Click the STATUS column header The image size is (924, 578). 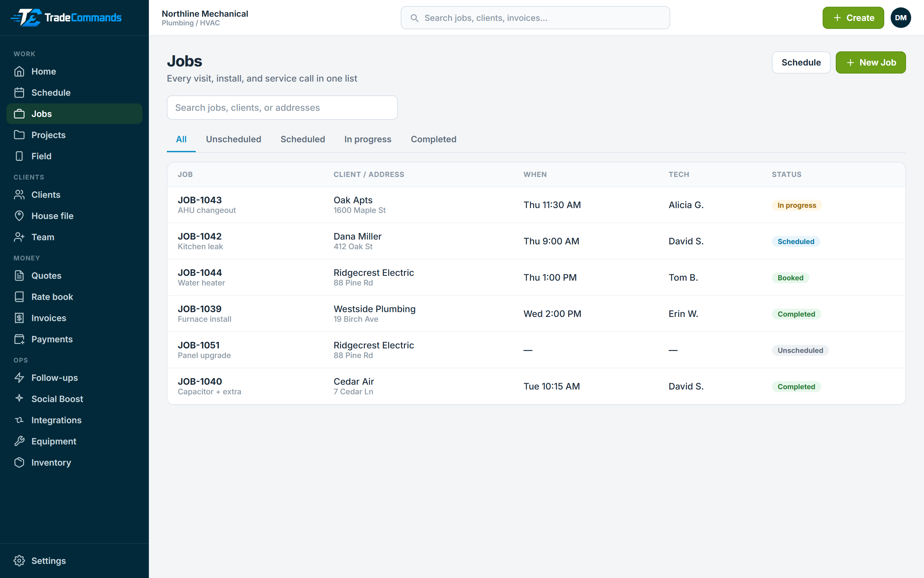[x=787, y=174]
